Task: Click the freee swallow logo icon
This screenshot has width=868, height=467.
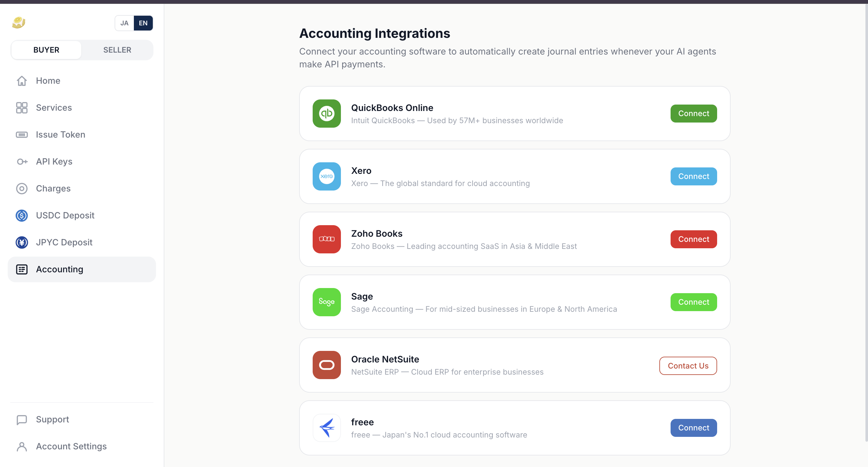Action: tap(326, 428)
